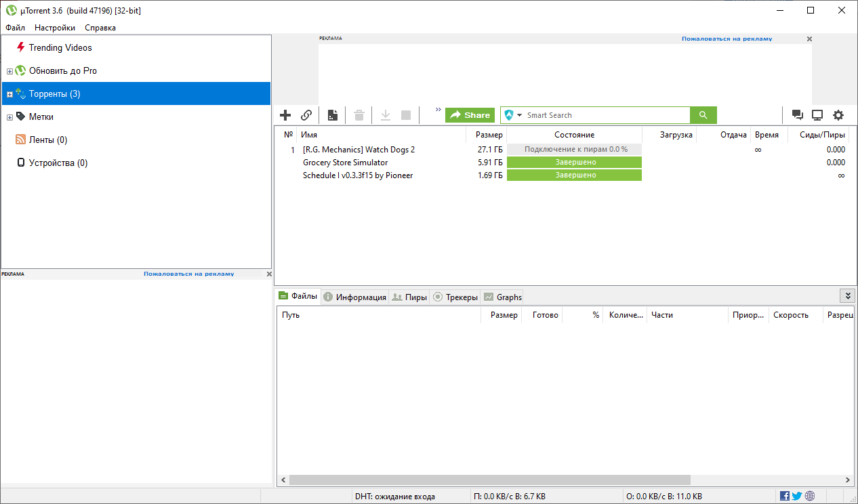
Task: Click Завершено bar of Schedule I
Action: [x=574, y=175]
